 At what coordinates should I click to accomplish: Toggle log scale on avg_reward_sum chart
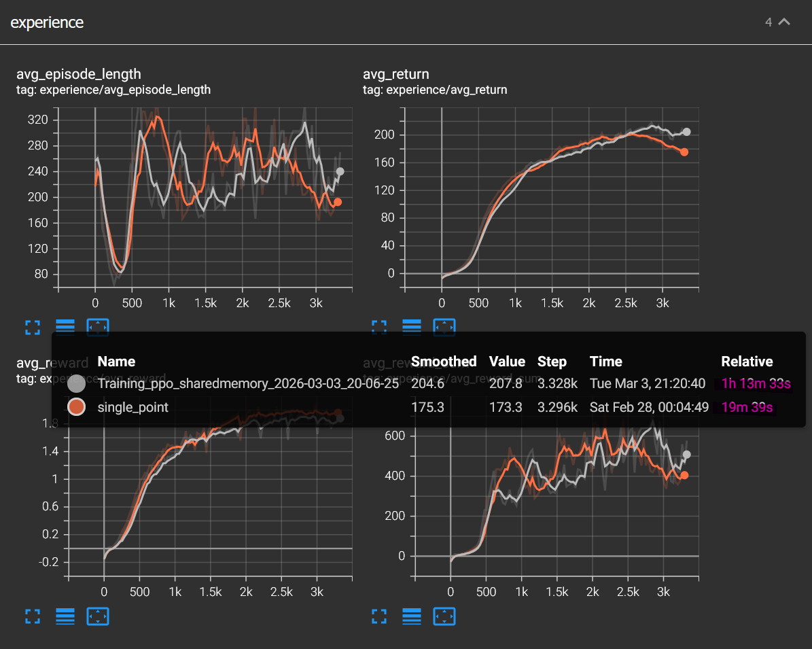click(412, 616)
